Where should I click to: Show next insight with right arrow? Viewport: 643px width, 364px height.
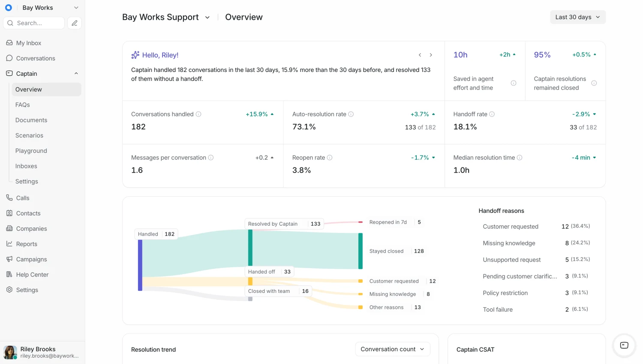tap(431, 55)
